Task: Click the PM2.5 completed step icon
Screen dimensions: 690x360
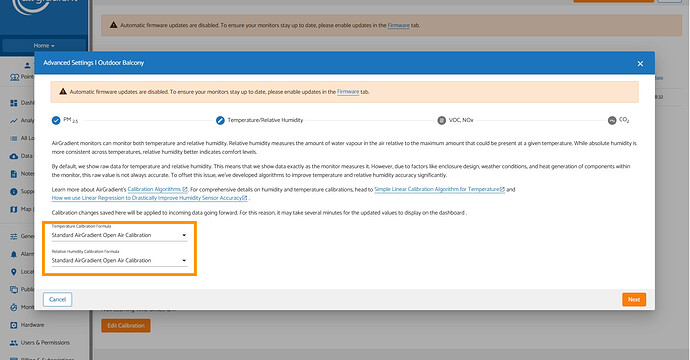Action: point(56,121)
